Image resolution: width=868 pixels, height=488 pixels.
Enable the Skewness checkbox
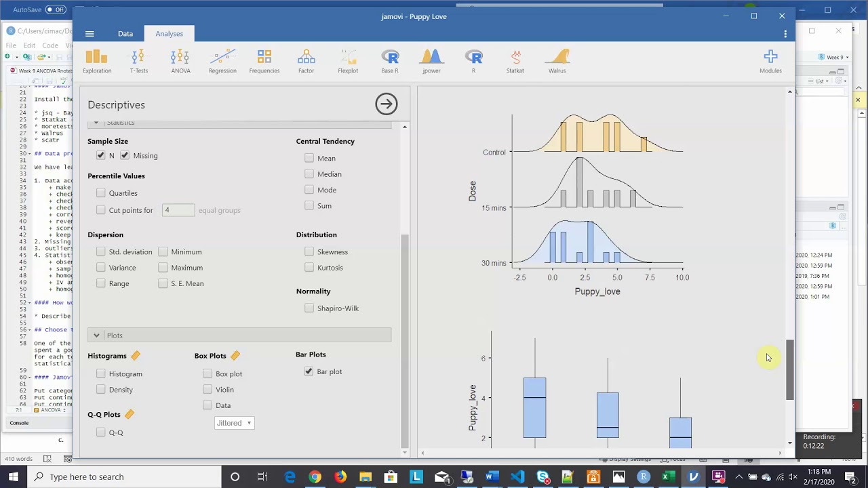(x=309, y=251)
